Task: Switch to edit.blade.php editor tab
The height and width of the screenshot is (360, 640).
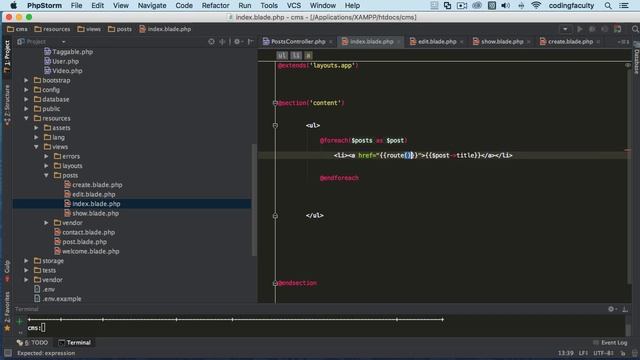Action: pyautogui.click(x=436, y=42)
